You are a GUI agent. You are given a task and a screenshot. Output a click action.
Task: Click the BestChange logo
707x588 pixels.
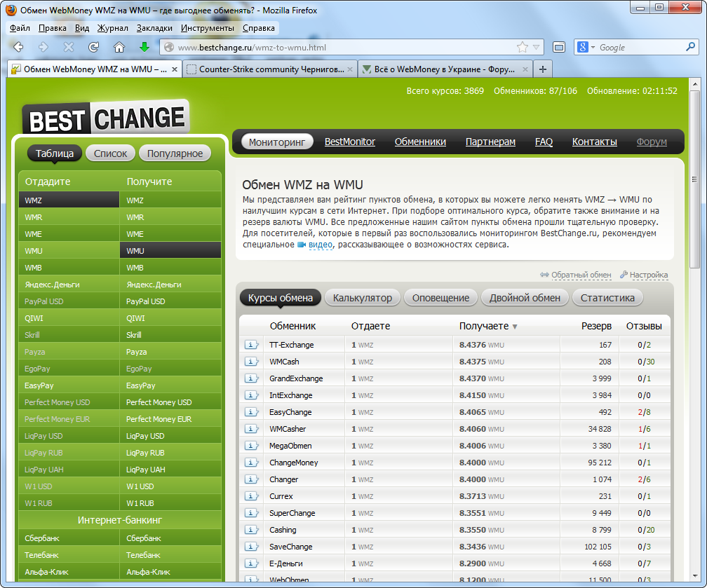(x=105, y=117)
